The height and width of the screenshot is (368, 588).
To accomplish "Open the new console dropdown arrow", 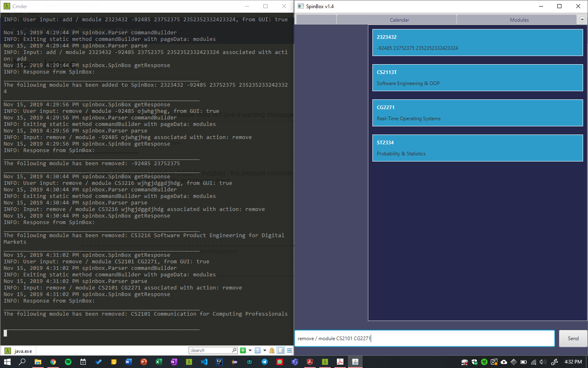I will click(250, 350).
